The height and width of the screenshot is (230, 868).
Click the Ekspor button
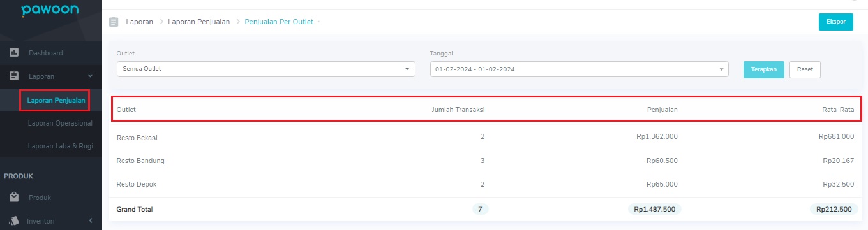click(835, 22)
